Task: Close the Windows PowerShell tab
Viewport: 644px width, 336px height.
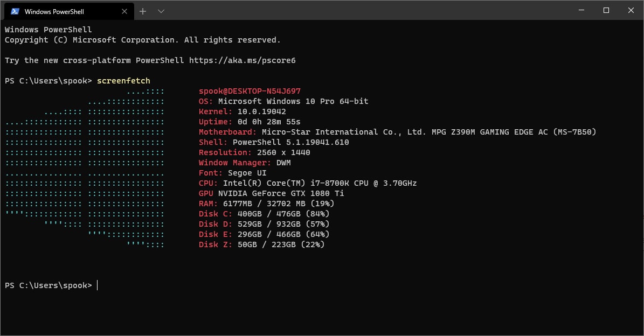Action: [124, 11]
